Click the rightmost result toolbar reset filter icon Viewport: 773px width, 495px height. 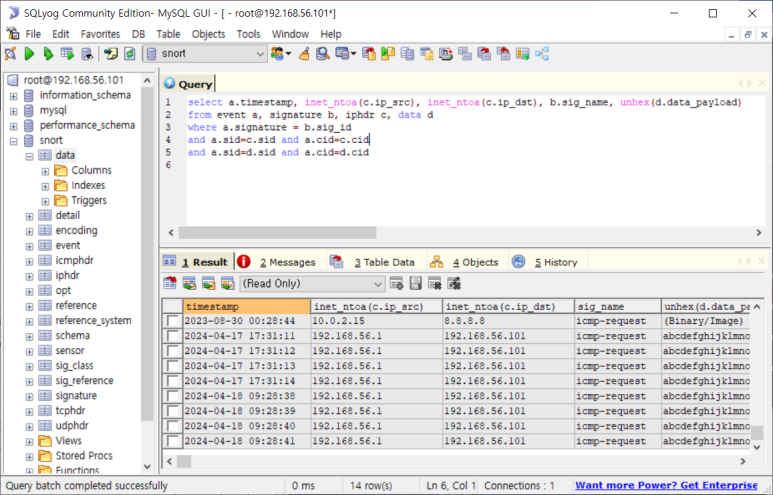coord(454,283)
